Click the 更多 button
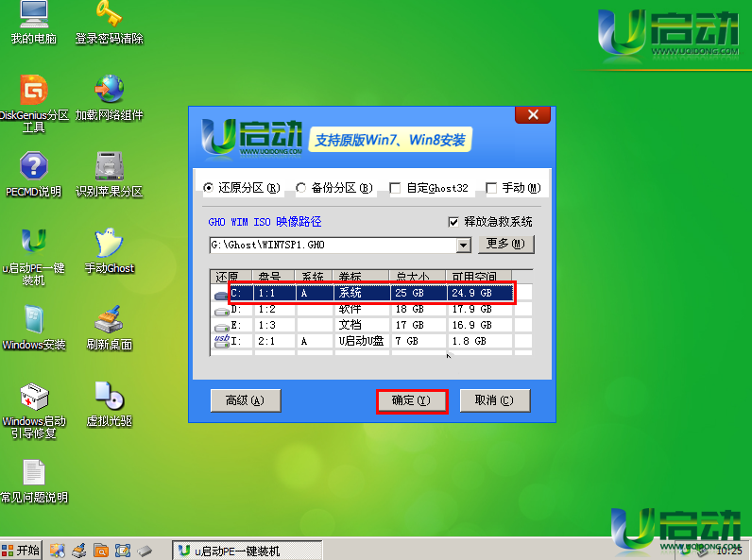 pos(507,245)
